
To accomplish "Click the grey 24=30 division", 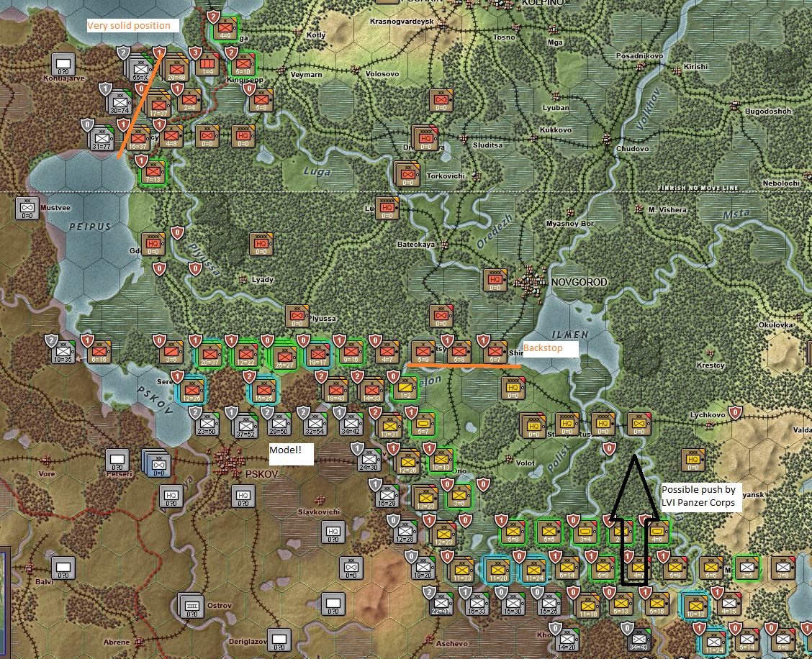I will [x=369, y=460].
